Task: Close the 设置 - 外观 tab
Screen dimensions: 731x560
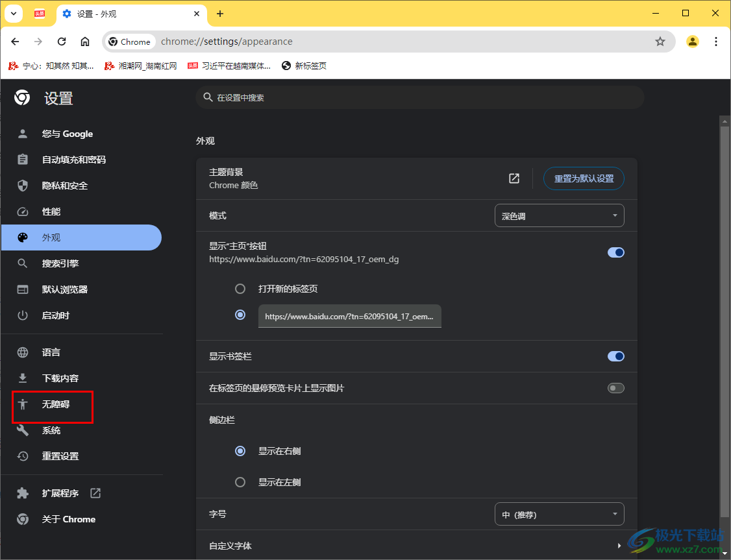Action: pos(197,14)
